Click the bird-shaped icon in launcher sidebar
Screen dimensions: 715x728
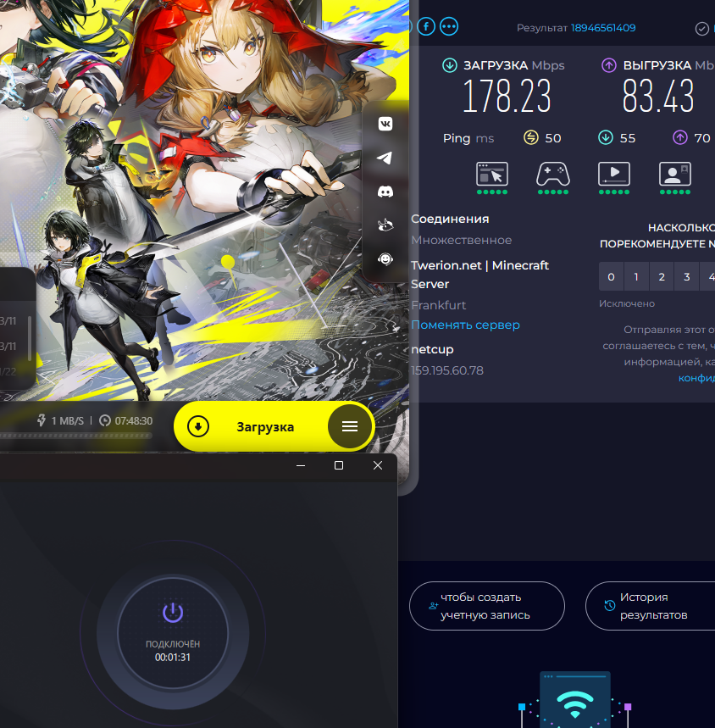[385, 225]
